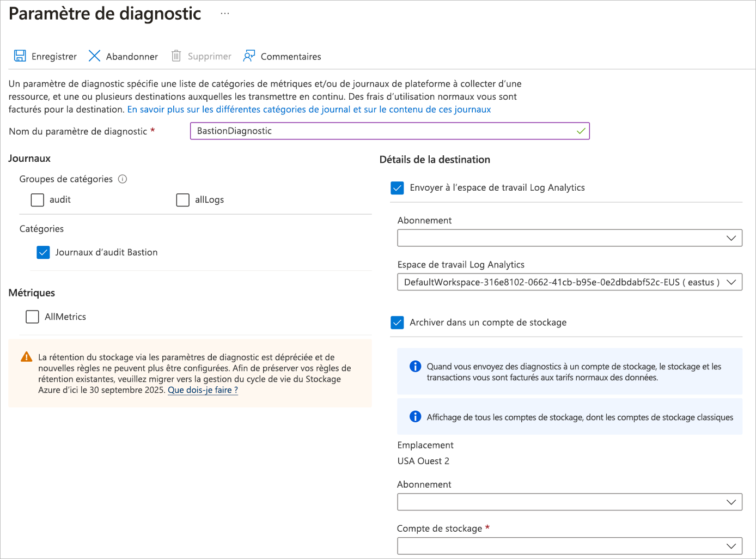The width and height of the screenshot is (756, 559).
Task: Click the Commentaires label in the toolbar
Action: (291, 57)
